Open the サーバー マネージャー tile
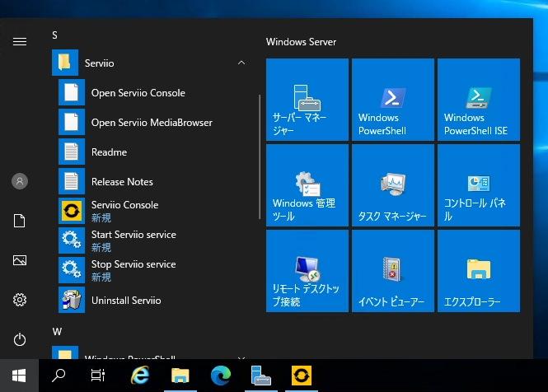 (x=307, y=100)
